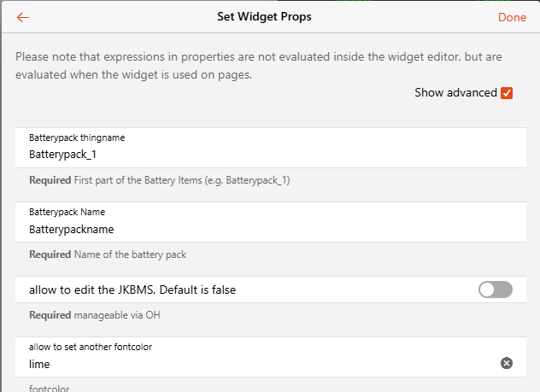Click the Batterypack Name field label
Screen dimensions: 540x392
(67, 212)
